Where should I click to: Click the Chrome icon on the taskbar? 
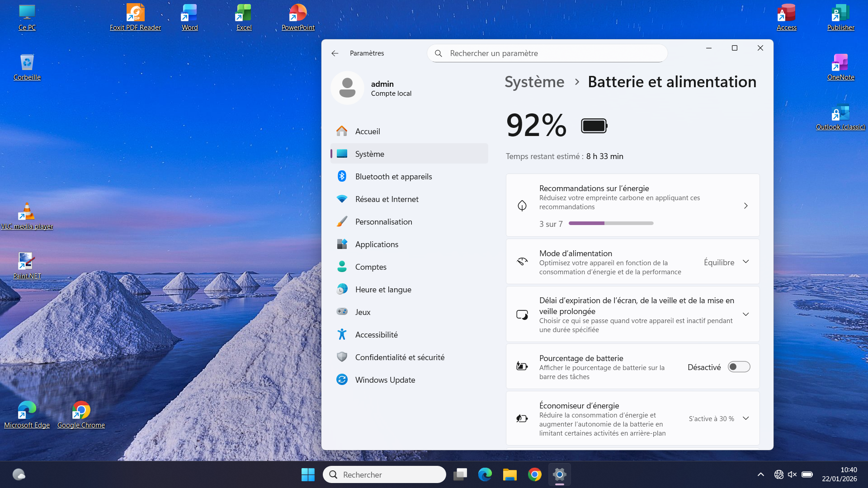pos(535,474)
